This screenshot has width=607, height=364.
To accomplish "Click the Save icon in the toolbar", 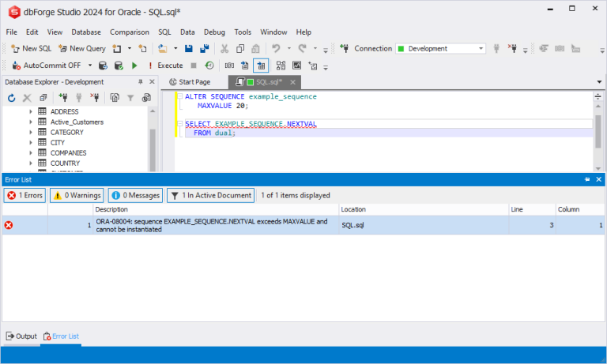I will tap(190, 48).
